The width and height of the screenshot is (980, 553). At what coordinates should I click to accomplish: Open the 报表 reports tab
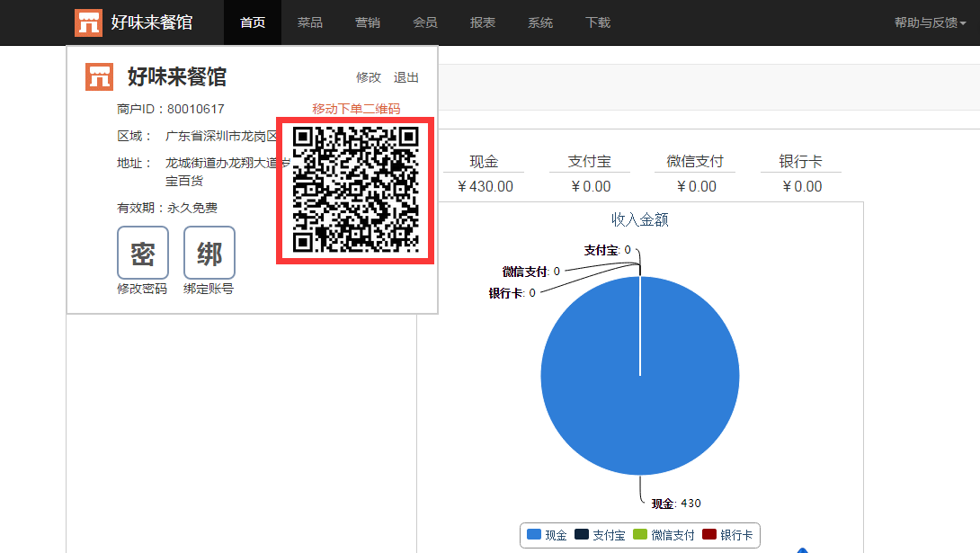(x=483, y=22)
